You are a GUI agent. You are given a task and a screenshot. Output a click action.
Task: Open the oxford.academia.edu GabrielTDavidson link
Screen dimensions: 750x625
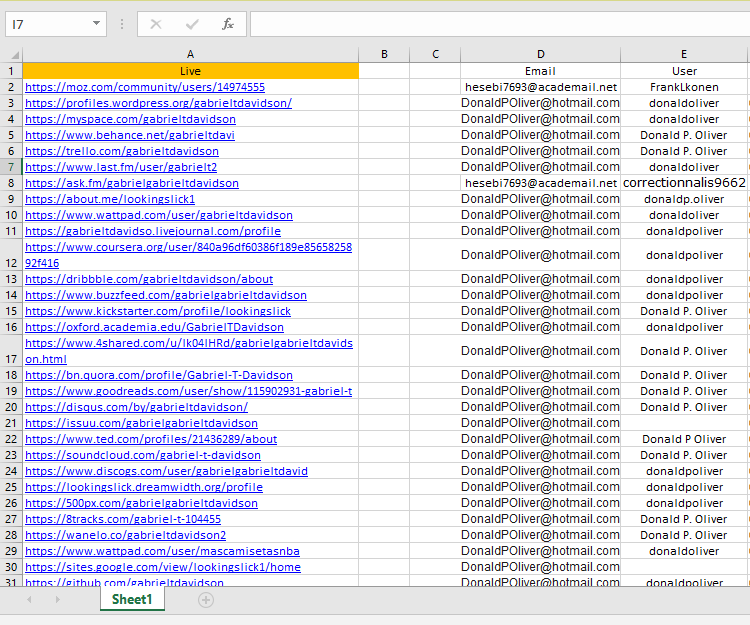(x=154, y=327)
